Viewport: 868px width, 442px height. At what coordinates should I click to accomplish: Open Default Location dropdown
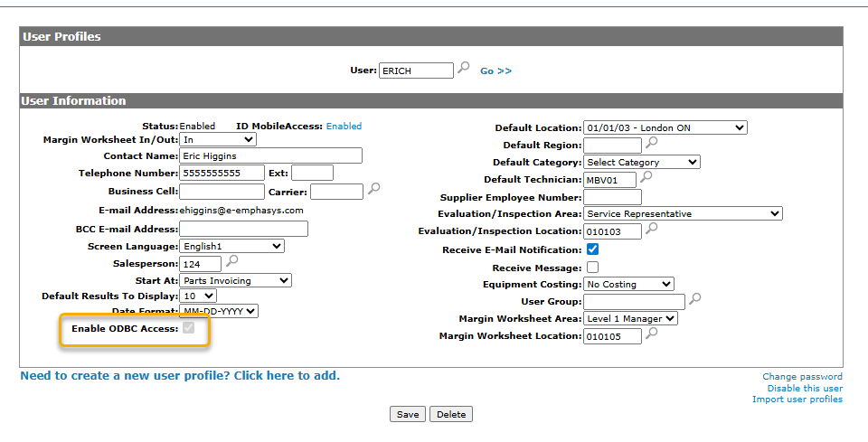665,128
